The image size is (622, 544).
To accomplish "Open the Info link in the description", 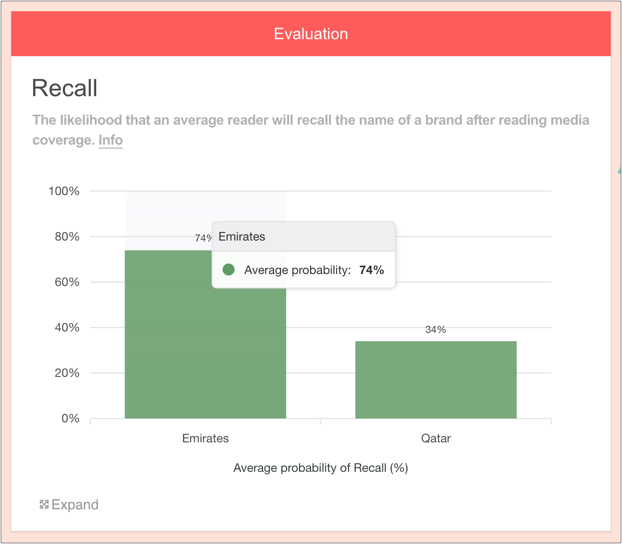I will [x=110, y=140].
